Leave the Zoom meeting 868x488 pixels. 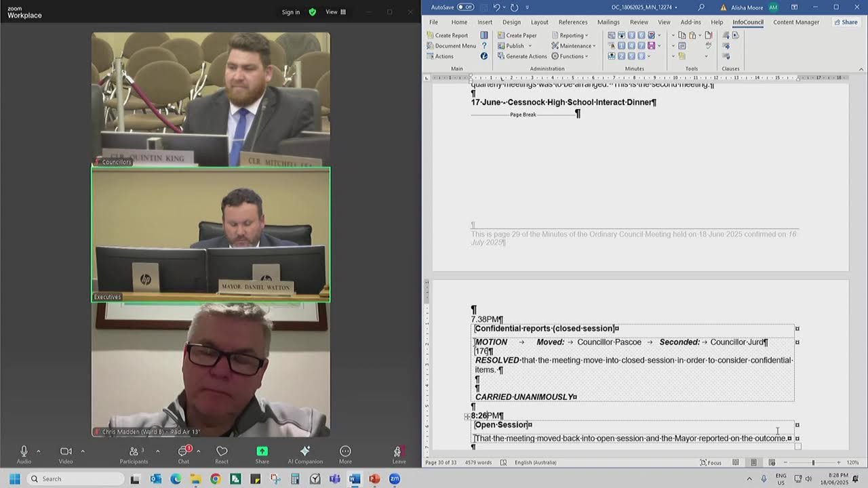coord(399,454)
